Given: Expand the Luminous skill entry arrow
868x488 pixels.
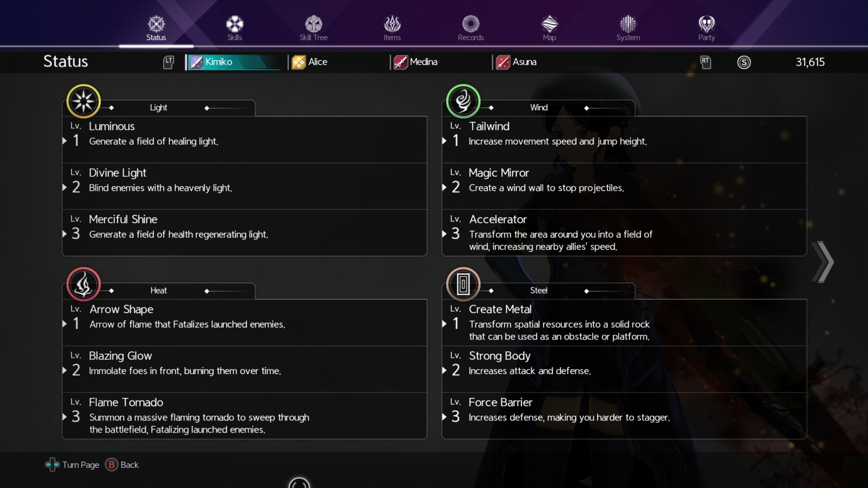Looking at the screenshot, I should (x=65, y=141).
